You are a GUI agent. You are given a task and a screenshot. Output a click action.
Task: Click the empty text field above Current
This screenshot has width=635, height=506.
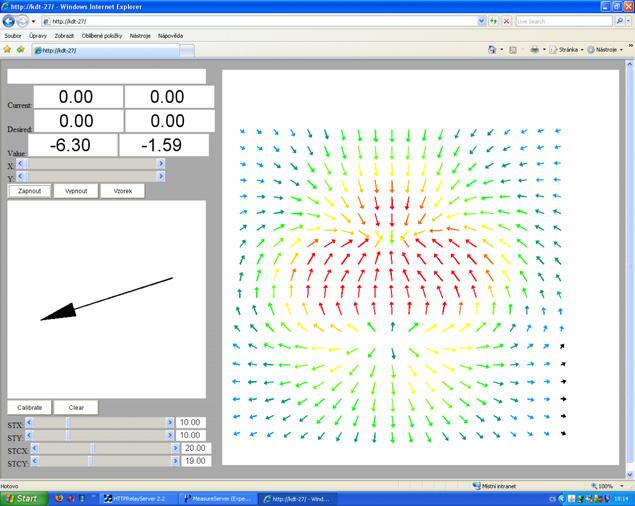107,76
